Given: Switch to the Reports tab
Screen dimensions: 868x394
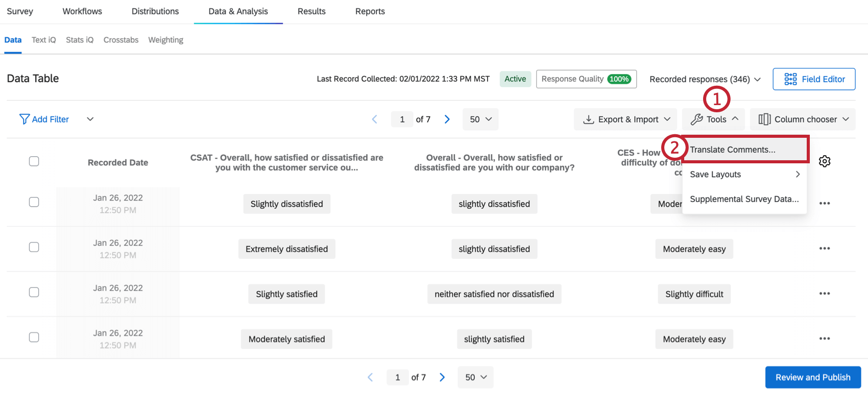Looking at the screenshot, I should point(370,11).
